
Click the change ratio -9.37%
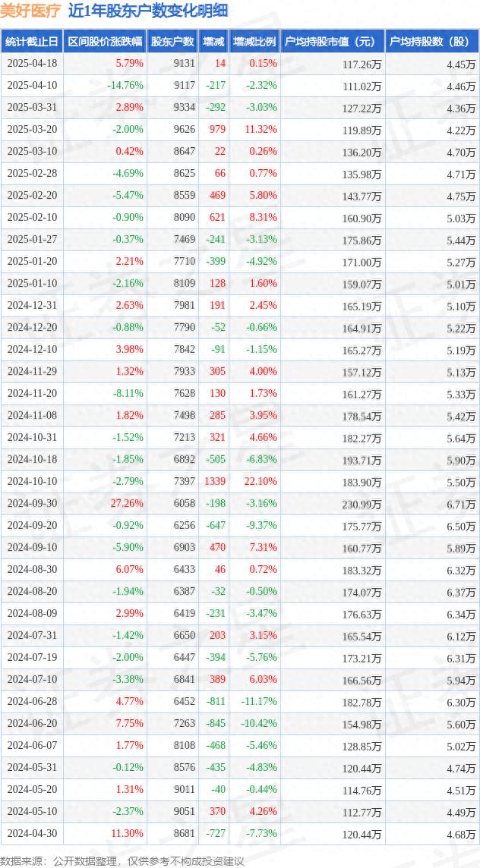click(261, 525)
